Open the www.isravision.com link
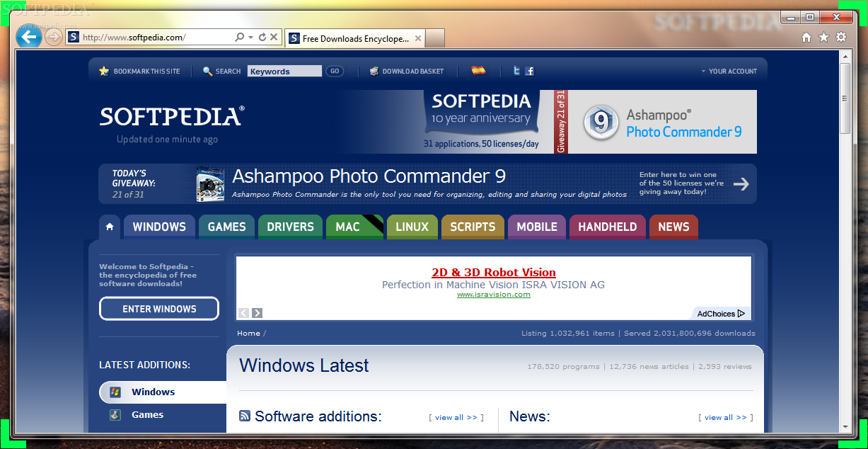The image size is (868, 449). click(x=493, y=295)
